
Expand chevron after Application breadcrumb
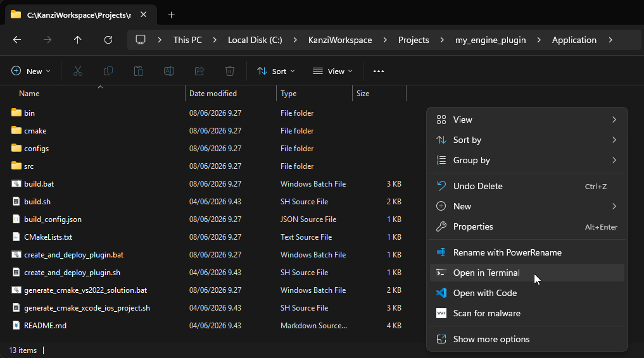610,40
